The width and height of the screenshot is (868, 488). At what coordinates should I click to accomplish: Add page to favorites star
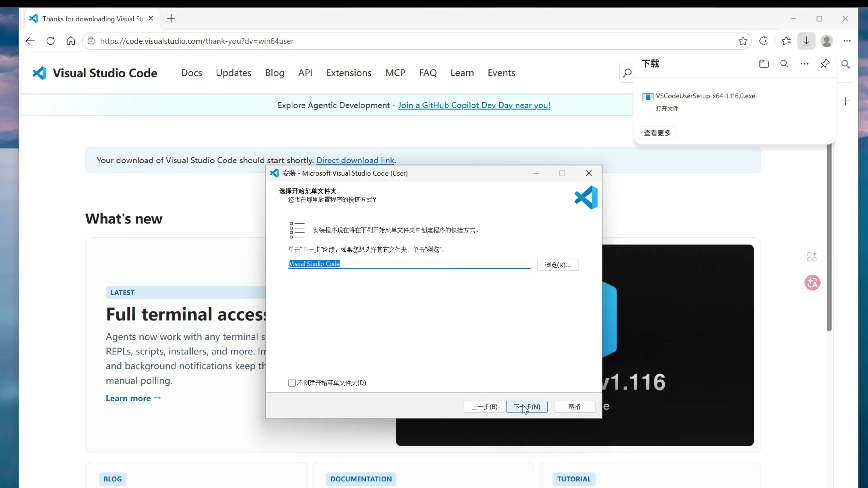point(743,41)
